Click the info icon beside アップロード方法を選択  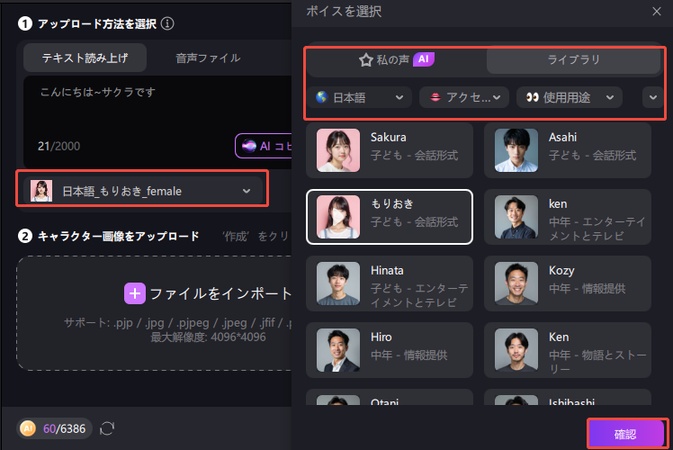167,24
